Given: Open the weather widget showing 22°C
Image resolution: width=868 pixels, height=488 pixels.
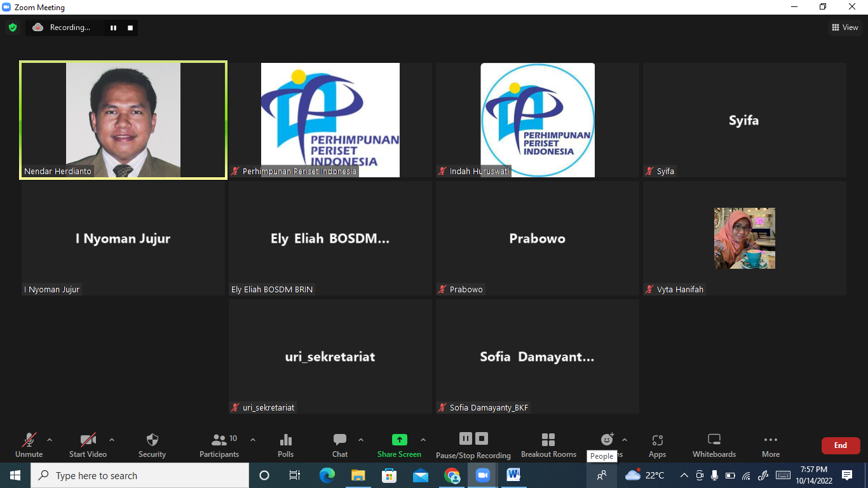Looking at the screenshot, I should (645, 475).
